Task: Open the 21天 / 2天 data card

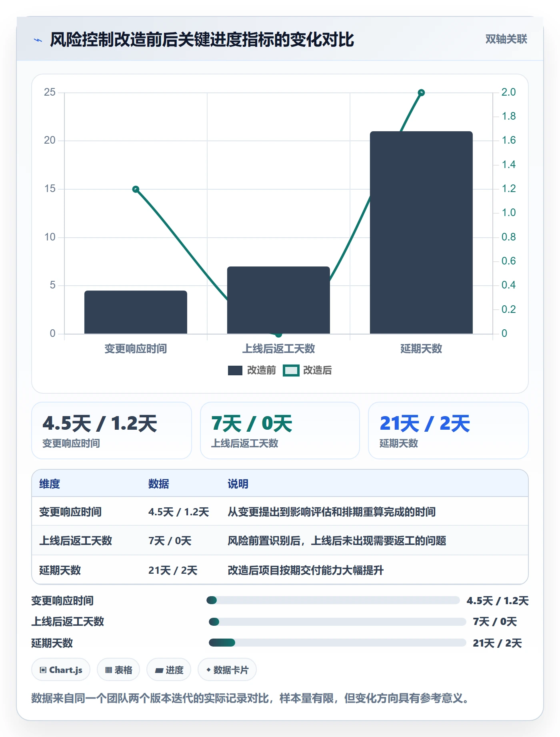Action: pyautogui.click(x=448, y=431)
